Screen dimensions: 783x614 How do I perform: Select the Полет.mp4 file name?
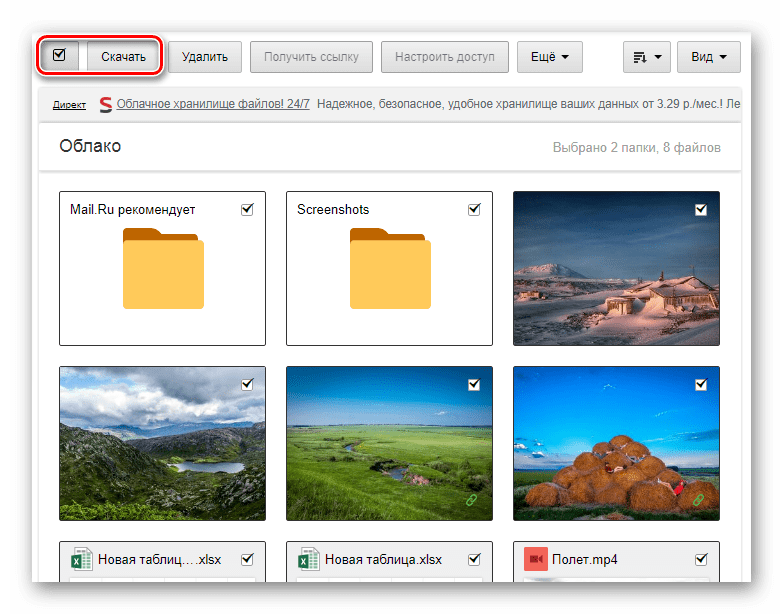click(x=584, y=560)
